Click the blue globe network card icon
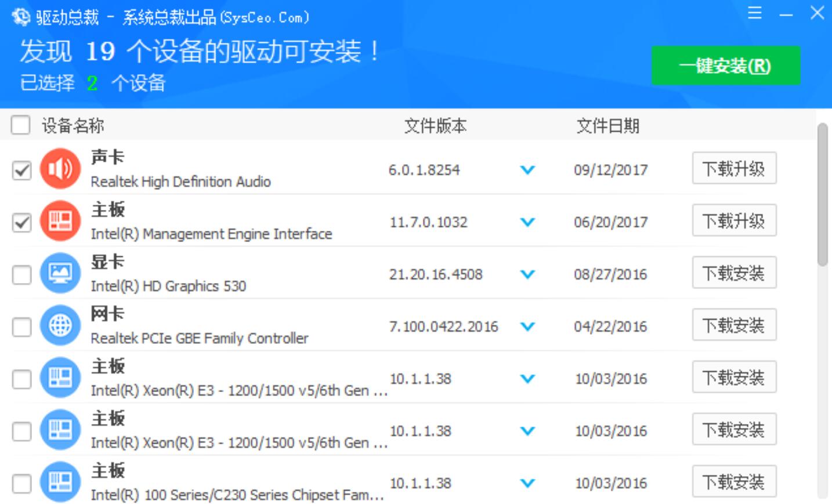Image resolution: width=832 pixels, height=504 pixels. tap(60, 325)
